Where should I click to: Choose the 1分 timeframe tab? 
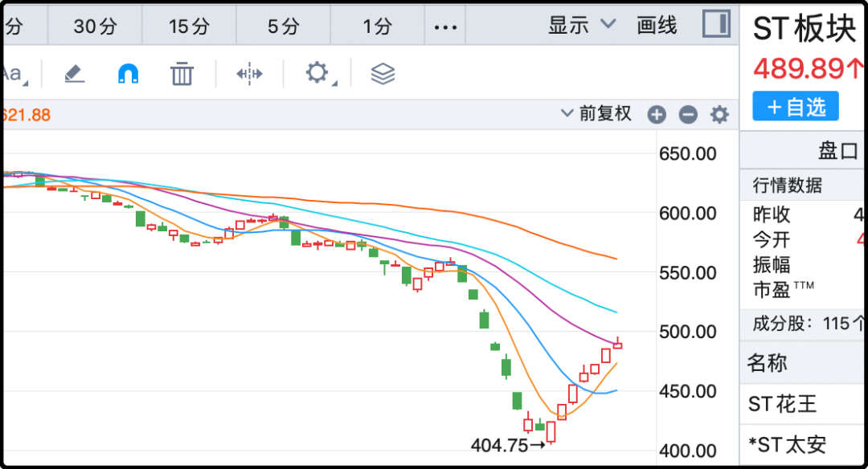(378, 26)
